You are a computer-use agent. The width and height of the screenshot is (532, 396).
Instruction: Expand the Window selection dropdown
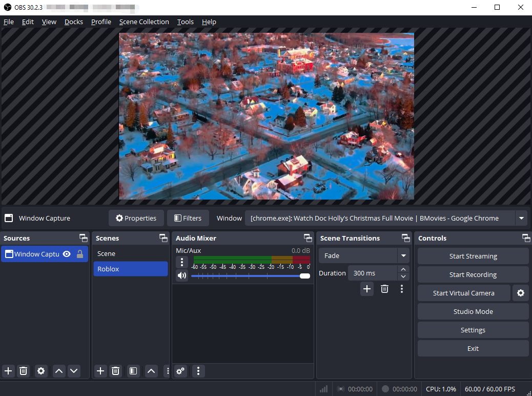click(521, 218)
